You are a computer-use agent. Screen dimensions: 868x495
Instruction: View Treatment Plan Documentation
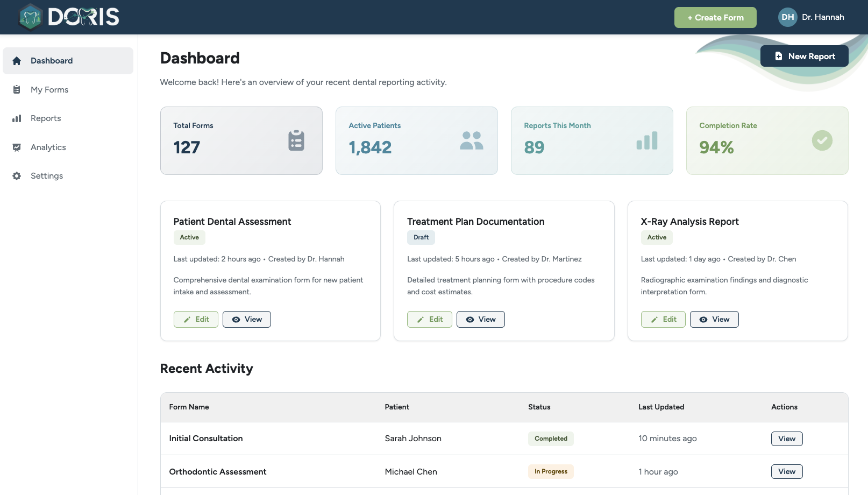(480, 319)
